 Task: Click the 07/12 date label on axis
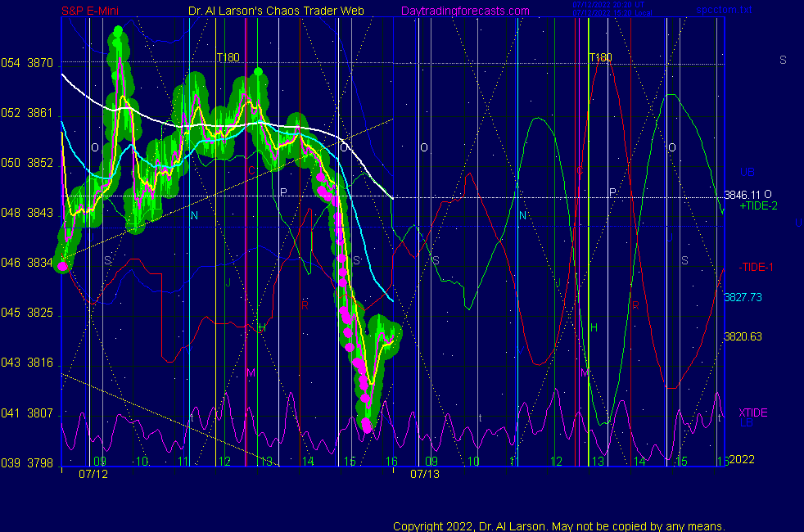tap(93, 473)
